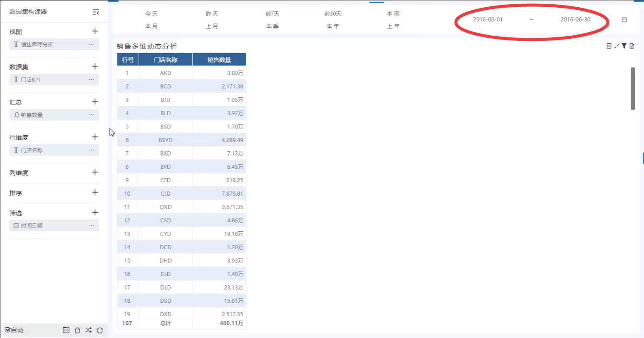
Task: Click the table layout icon above the table
Action: [609, 46]
